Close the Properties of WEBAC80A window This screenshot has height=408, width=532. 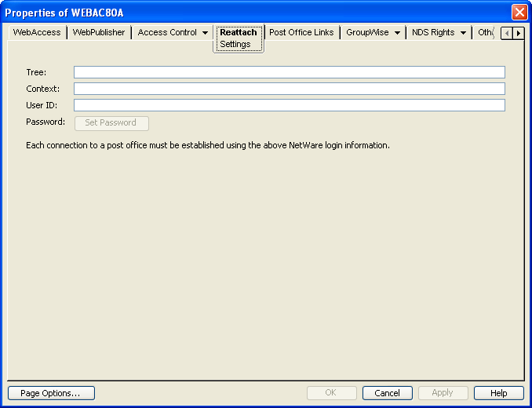[x=519, y=13]
